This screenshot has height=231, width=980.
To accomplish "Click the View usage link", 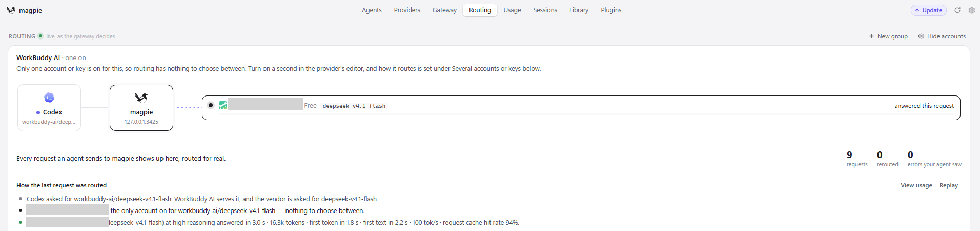I will (916, 185).
